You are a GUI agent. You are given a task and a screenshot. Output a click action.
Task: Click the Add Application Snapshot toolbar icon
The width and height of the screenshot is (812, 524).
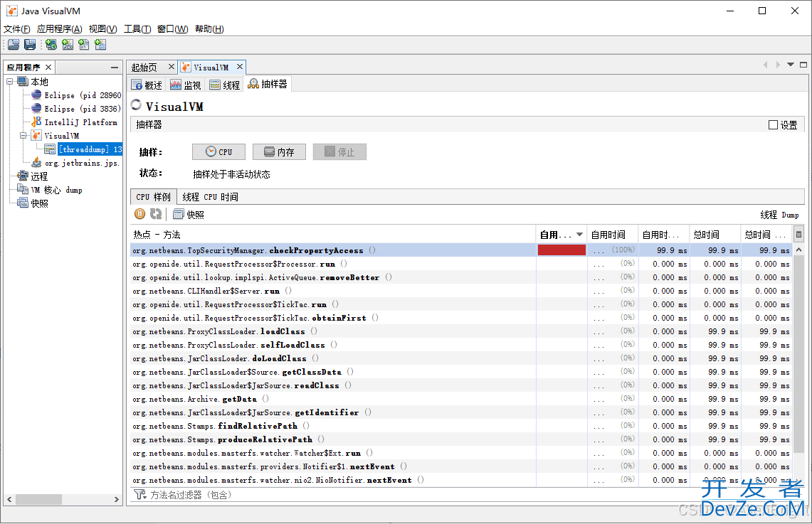(x=100, y=45)
